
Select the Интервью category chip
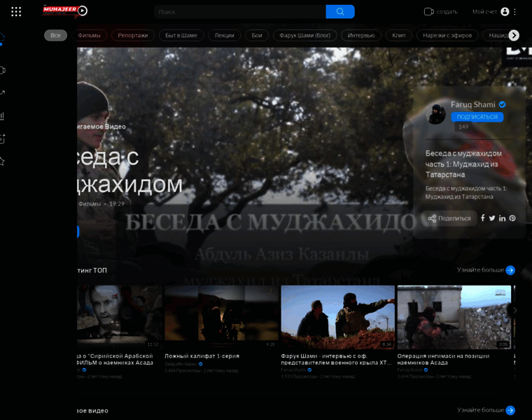pyautogui.click(x=361, y=35)
